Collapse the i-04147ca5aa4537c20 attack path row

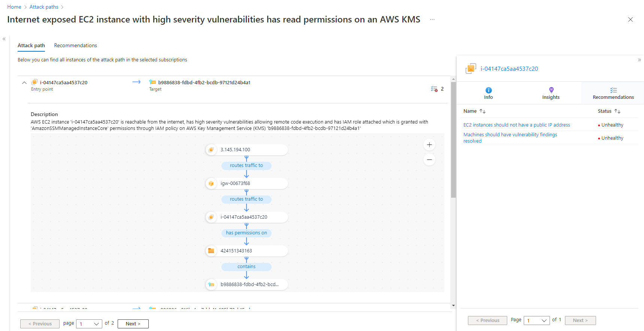tap(24, 83)
